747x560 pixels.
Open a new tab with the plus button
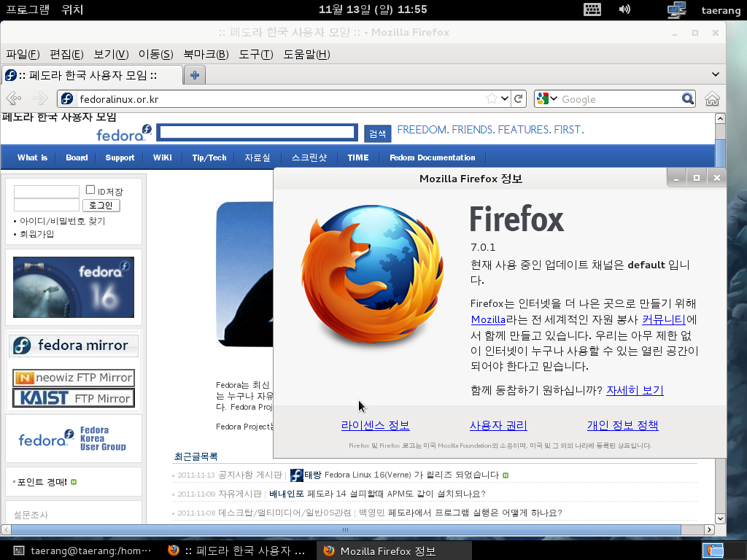pos(194,75)
